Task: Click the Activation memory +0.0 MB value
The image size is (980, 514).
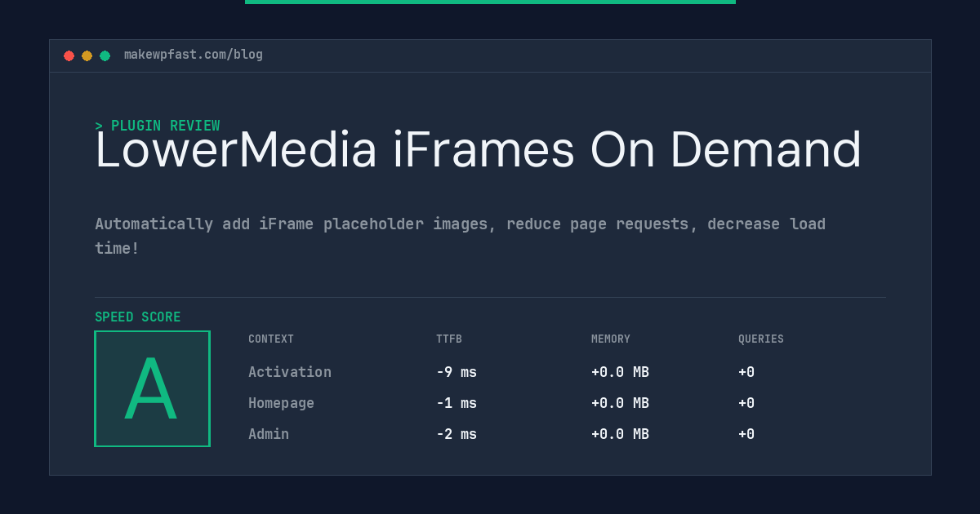Action: pyautogui.click(x=621, y=372)
